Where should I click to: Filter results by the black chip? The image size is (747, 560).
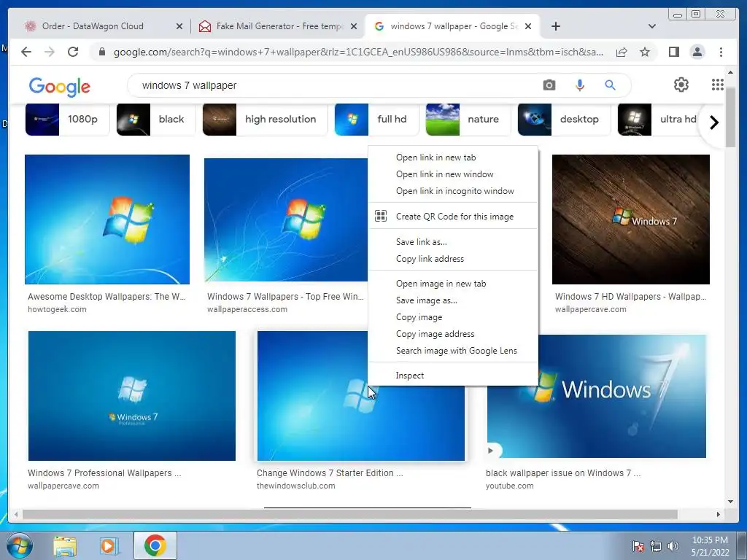point(156,119)
